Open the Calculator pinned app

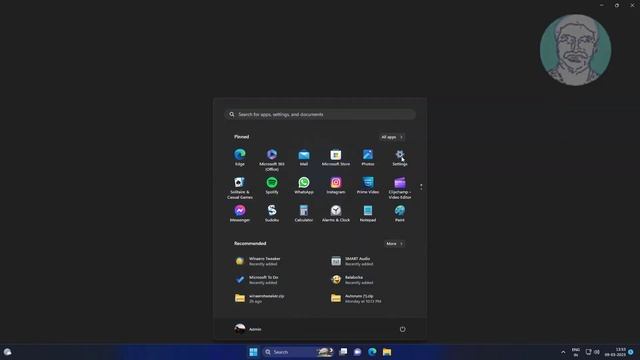[x=304, y=213]
